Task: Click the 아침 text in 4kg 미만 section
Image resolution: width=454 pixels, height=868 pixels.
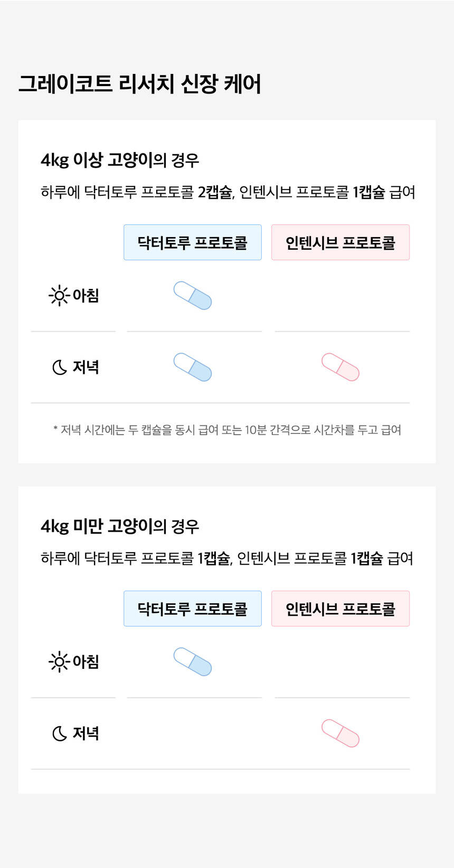Action: pyautogui.click(x=86, y=662)
